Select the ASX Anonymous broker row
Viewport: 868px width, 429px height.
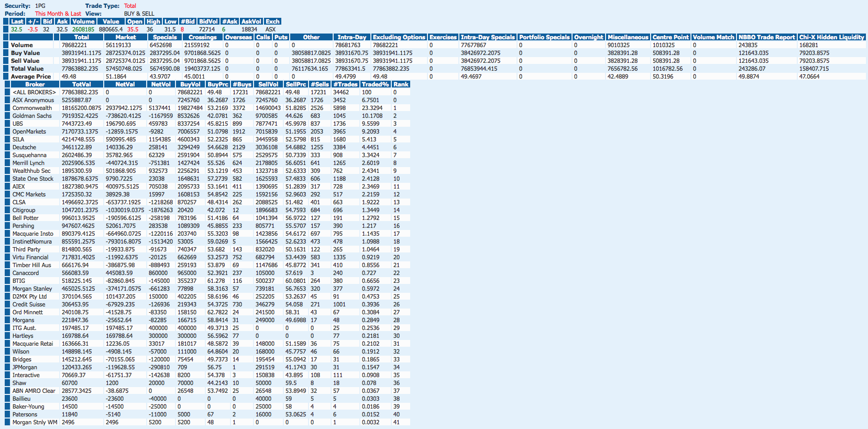pos(207,100)
